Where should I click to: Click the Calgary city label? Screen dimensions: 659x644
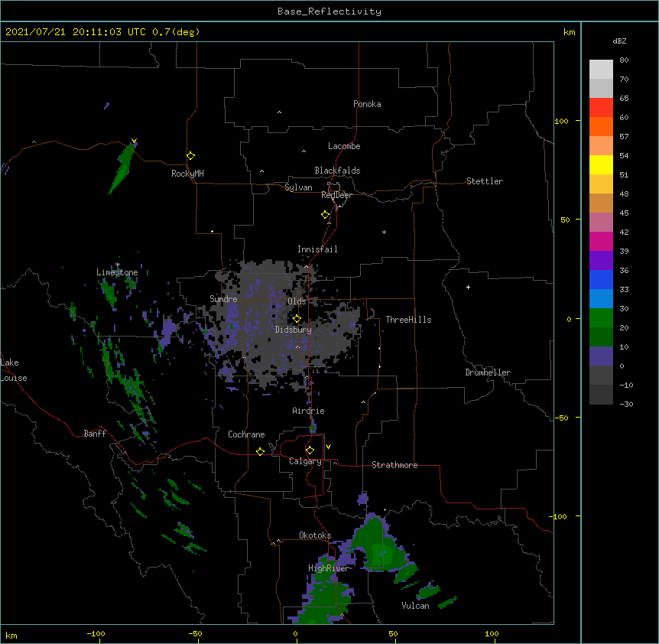pyautogui.click(x=305, y=461)
